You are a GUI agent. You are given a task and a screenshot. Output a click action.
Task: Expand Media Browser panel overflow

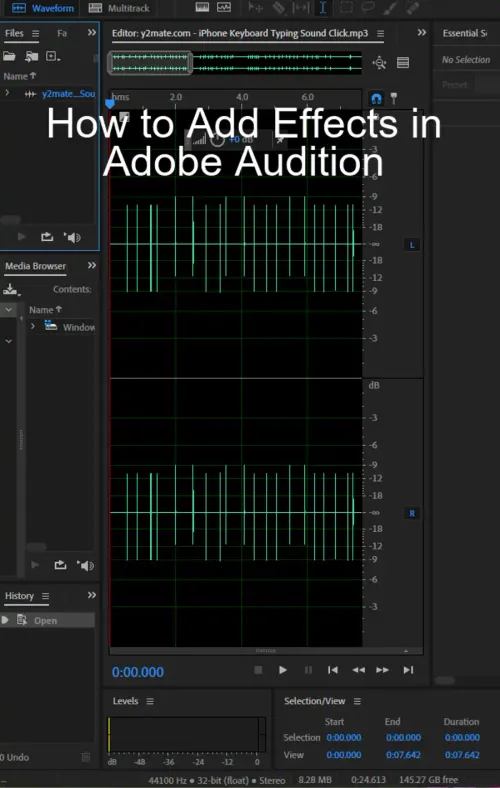pyautogui.click(x=91, y=265)
